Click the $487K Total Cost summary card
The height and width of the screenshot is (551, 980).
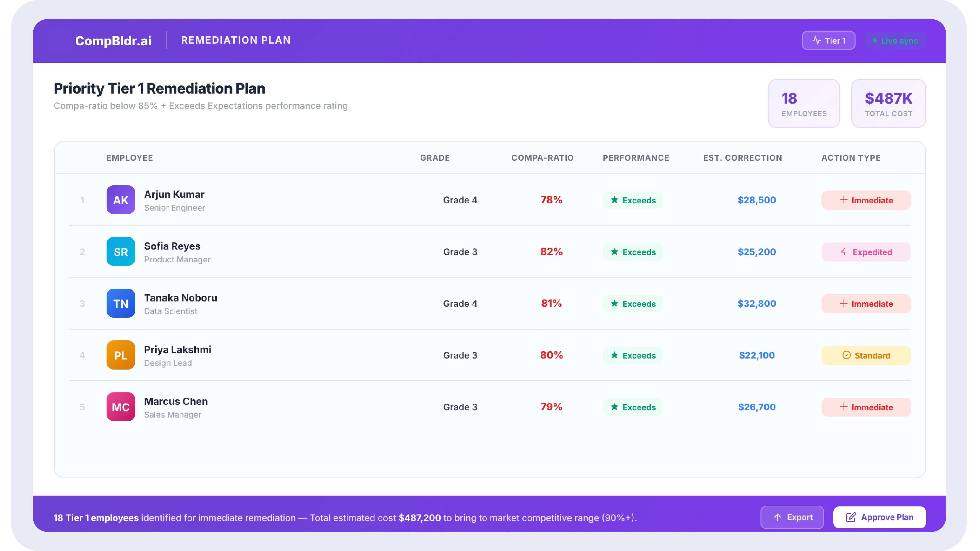888,103
